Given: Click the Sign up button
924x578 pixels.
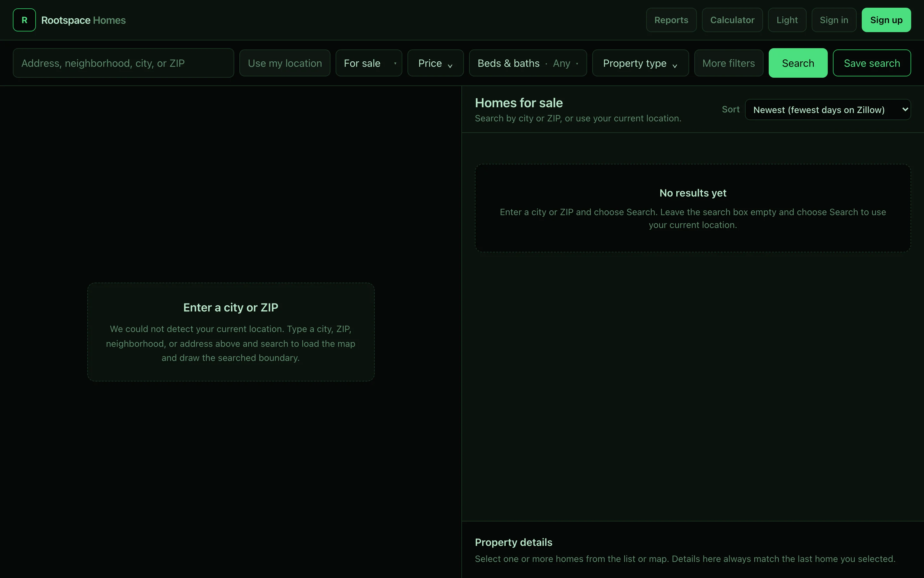Looking at the screenshot, I should [886, 20].
